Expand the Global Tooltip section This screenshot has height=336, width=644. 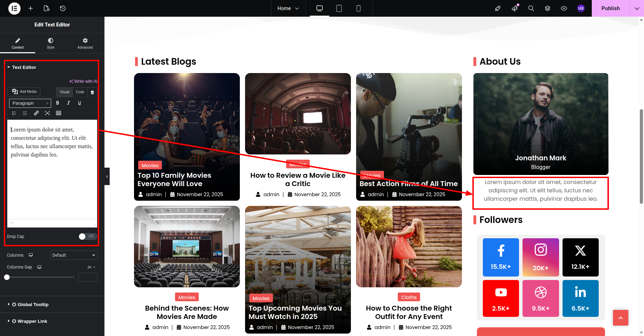pyautogui.click(x=33, y=305)
